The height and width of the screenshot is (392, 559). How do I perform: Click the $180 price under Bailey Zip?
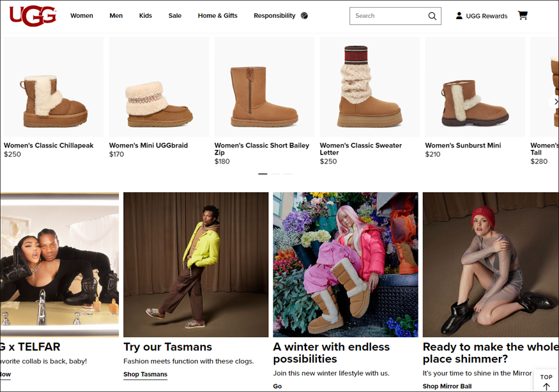pyautogui.click(x=222, y=162)
